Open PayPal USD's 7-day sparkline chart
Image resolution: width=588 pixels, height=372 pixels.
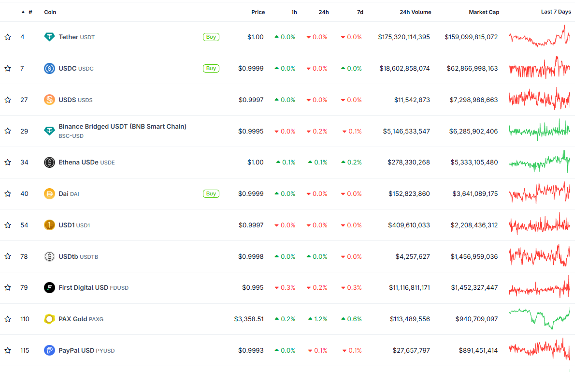540,349
